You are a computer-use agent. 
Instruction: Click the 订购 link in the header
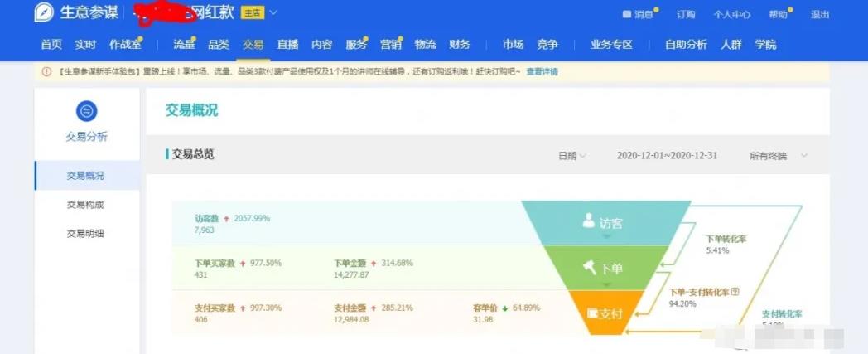pyautogui.click(x=686, y=15)
